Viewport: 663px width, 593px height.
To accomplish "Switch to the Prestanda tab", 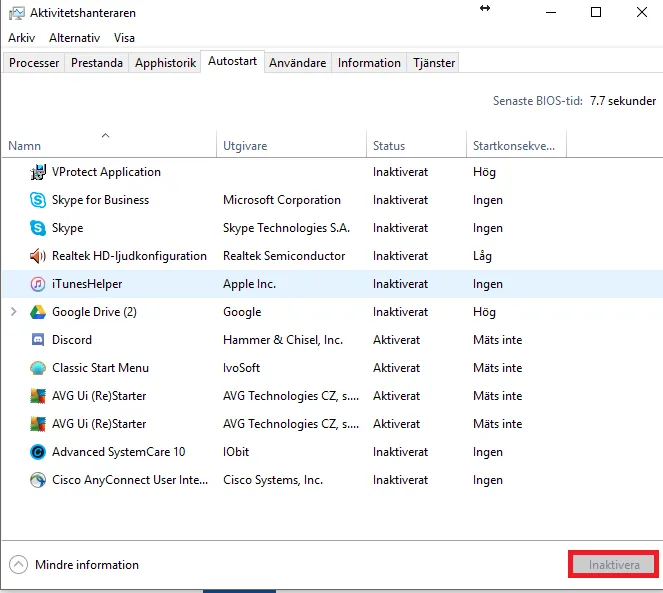I will [97, 63].
